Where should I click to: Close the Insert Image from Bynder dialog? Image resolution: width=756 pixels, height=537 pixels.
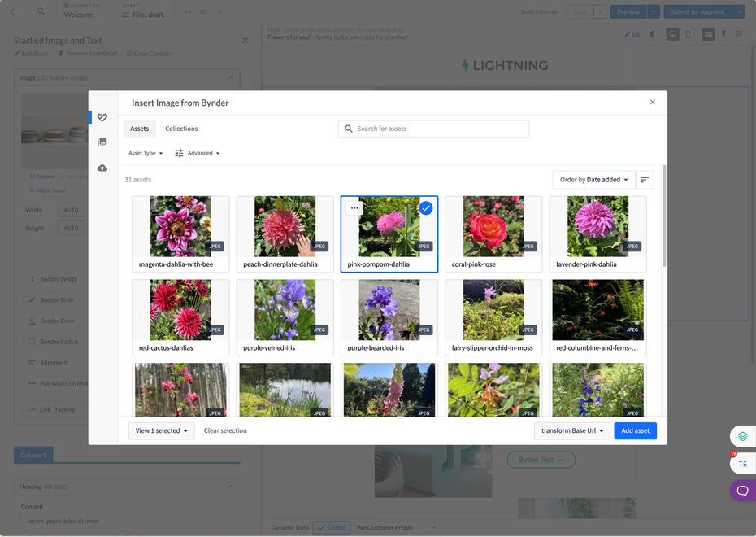click(x=652, y=102)
